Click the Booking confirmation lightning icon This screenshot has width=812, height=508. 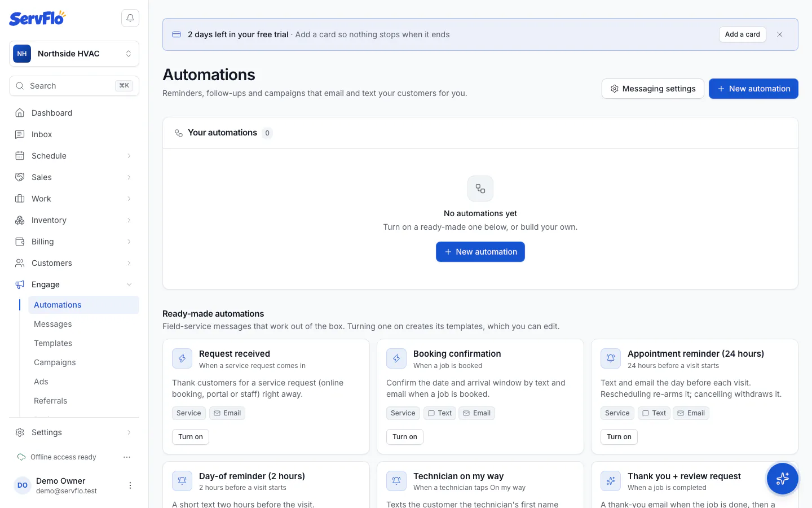(396, 358)
